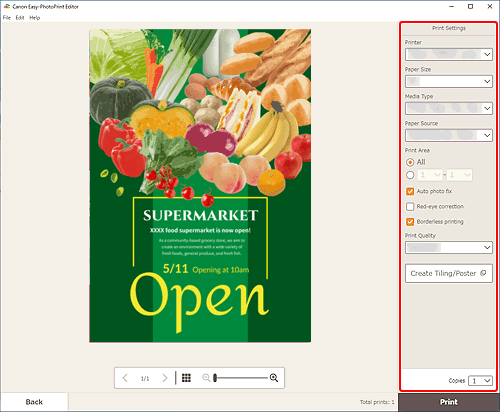Select the page range radio button
The height and width of the screenshot is (412, 500).
[410, 175]
